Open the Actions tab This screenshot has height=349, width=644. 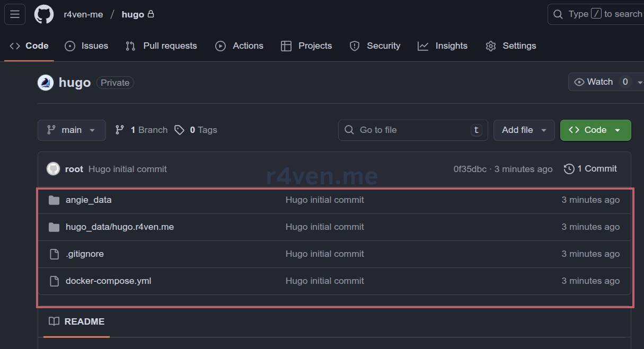239,46
